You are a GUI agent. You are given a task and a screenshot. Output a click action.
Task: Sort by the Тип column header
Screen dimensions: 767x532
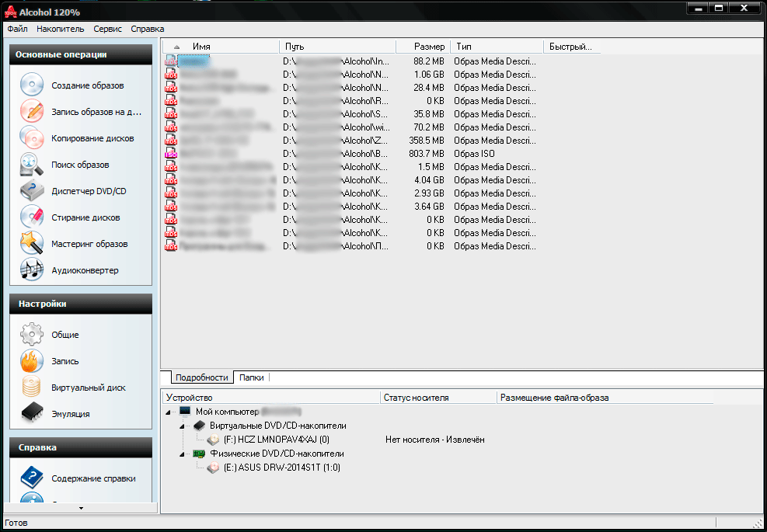coord(497,47)
